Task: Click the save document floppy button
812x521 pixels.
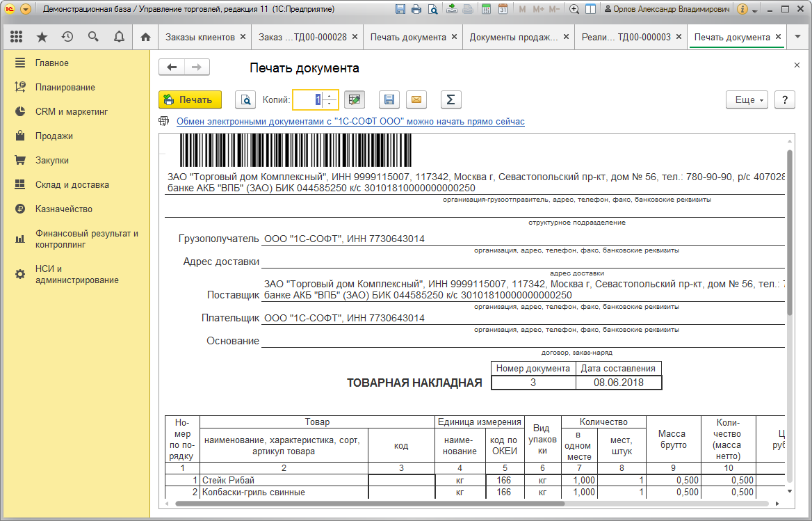Action: [x=389, y=99]
